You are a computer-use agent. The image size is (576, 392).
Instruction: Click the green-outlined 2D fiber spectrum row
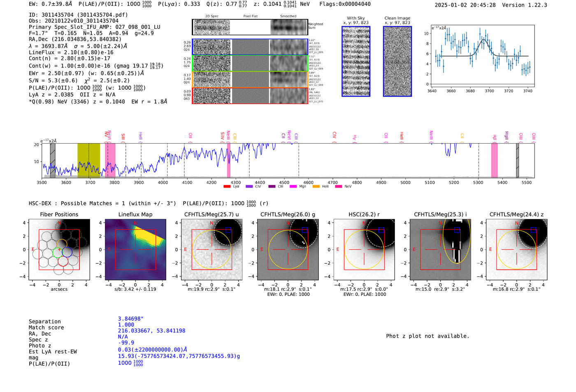(x=250, y=63)
